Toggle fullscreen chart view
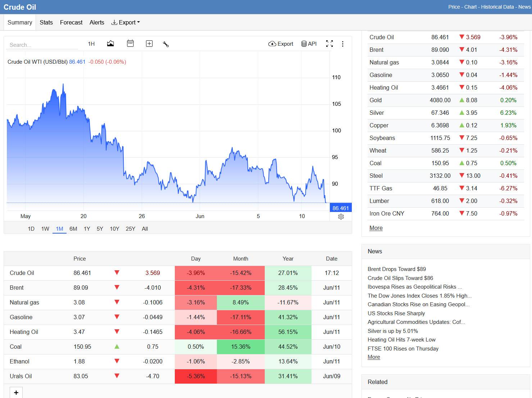Viewport: 532px width, 398px height. [x=329, y=44]
